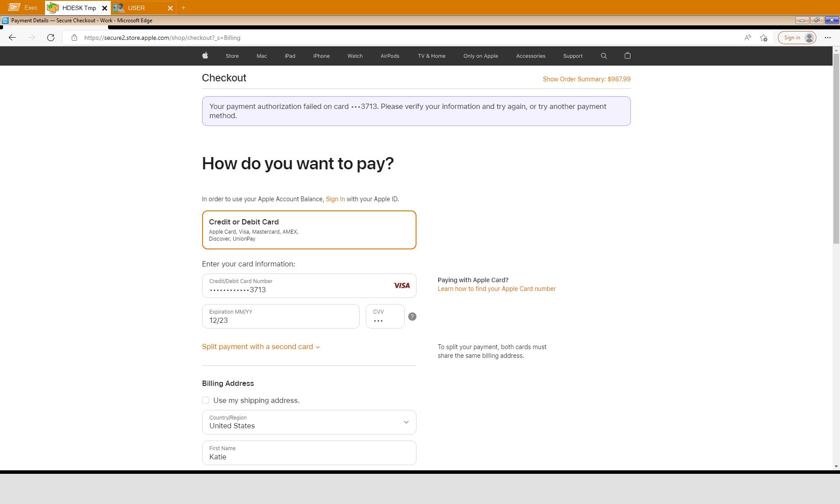Open Edge settings ellipsis menu
Screen dimensions: 840x504
(827, 38)
